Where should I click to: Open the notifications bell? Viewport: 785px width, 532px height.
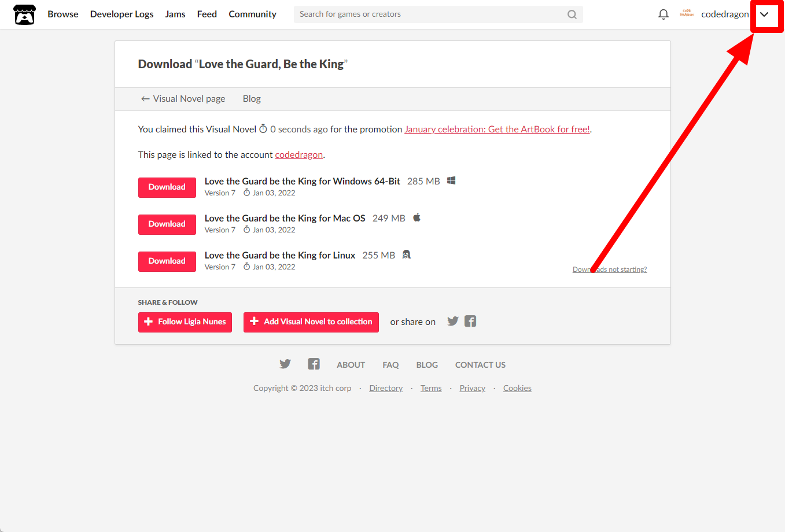[664, 14]
